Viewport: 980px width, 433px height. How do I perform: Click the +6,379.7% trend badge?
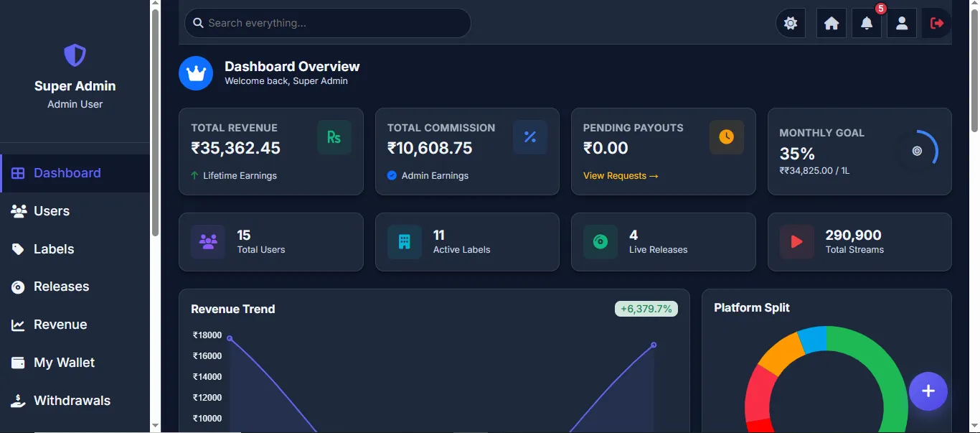point(646,309)
